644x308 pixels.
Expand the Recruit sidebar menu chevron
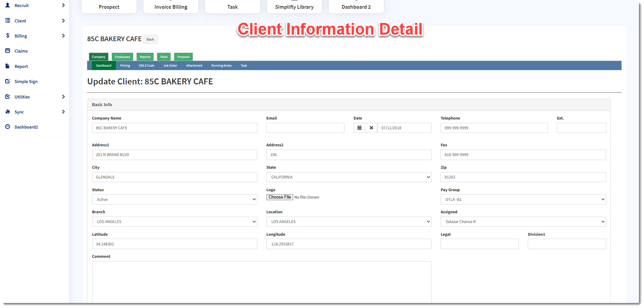(63, 5)
